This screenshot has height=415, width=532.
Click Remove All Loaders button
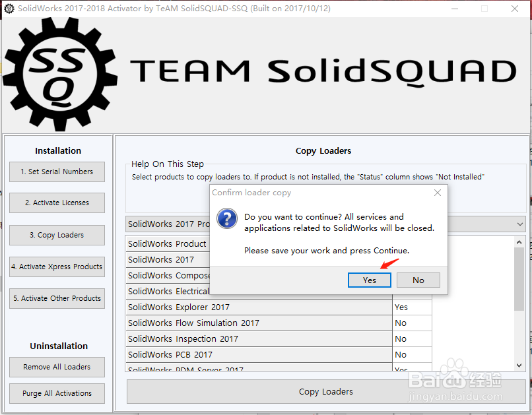(x=57, y=367)
